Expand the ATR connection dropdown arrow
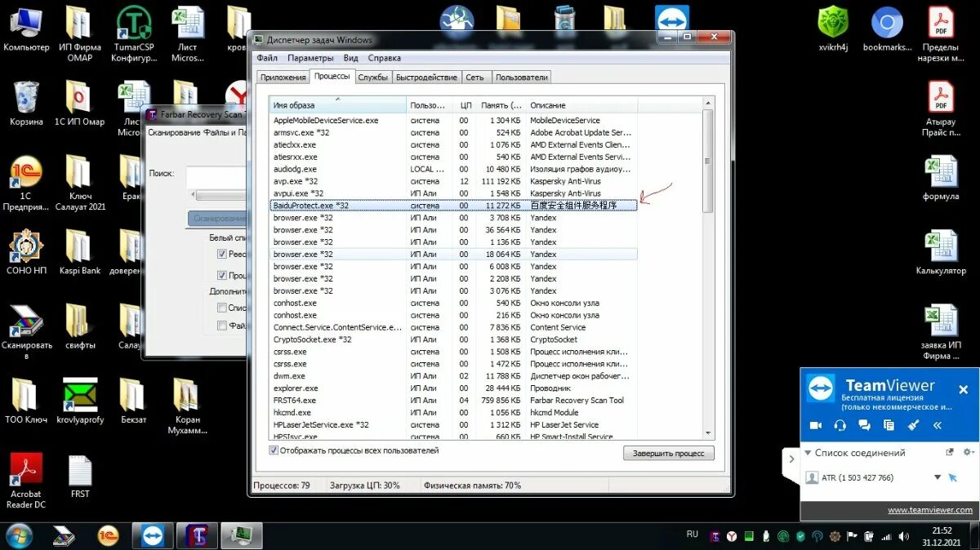Viewport: 980px width, 550px height. coord(938,478)
